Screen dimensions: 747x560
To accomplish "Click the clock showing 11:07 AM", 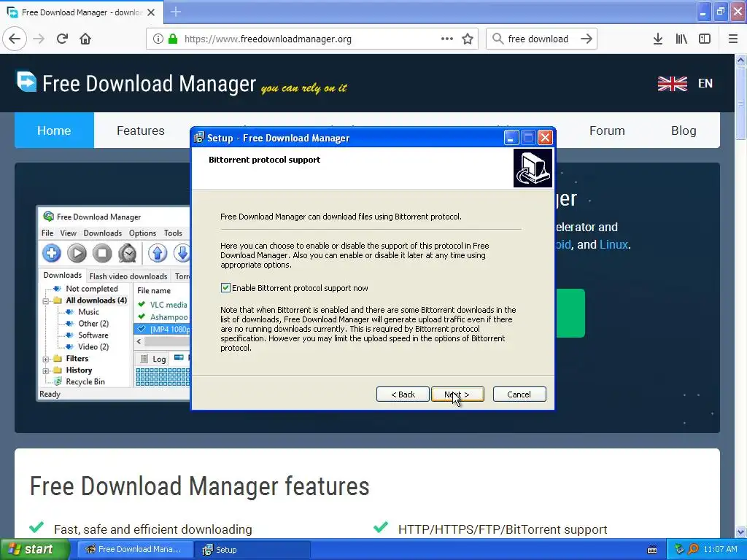I will [720, 550].
